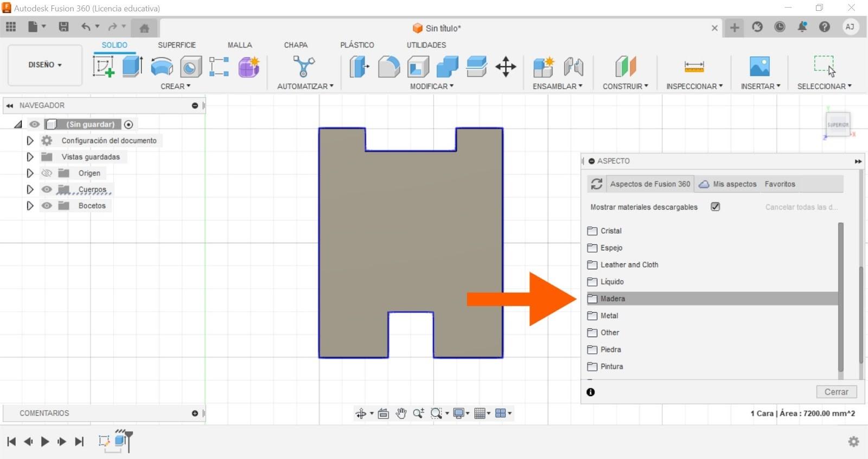
Task: Toggle Mostrar materiales descargables checkbox
Action: (716, 206)
